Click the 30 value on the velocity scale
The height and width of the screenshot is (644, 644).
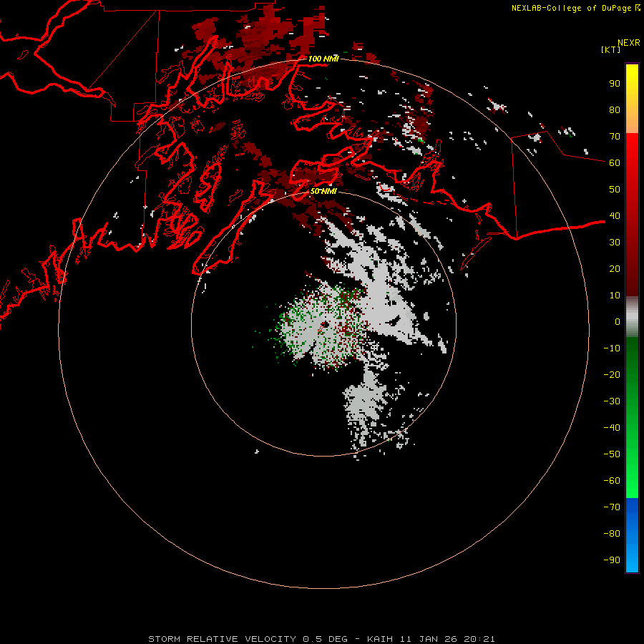click(x=615, y=243)
